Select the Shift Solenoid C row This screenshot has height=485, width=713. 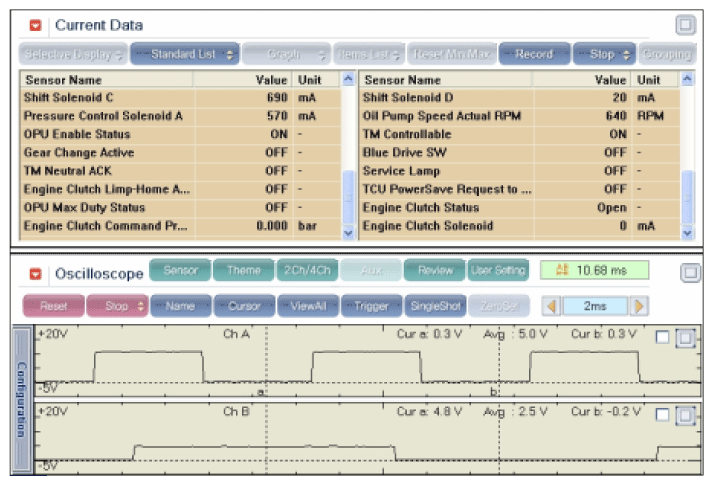(181, 98)
